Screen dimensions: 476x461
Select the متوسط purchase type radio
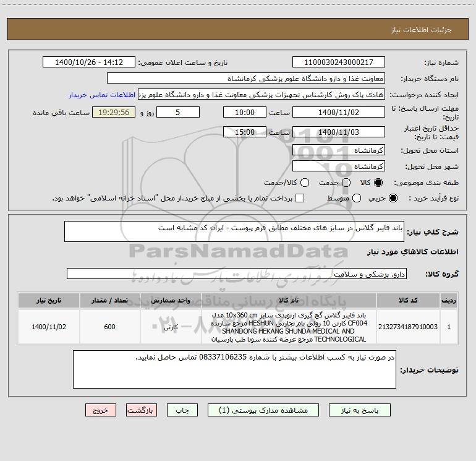pos(357,198)
